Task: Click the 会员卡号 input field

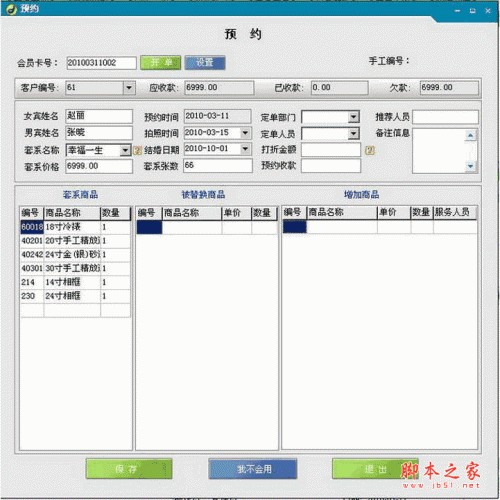Action: tap(101, 63)
